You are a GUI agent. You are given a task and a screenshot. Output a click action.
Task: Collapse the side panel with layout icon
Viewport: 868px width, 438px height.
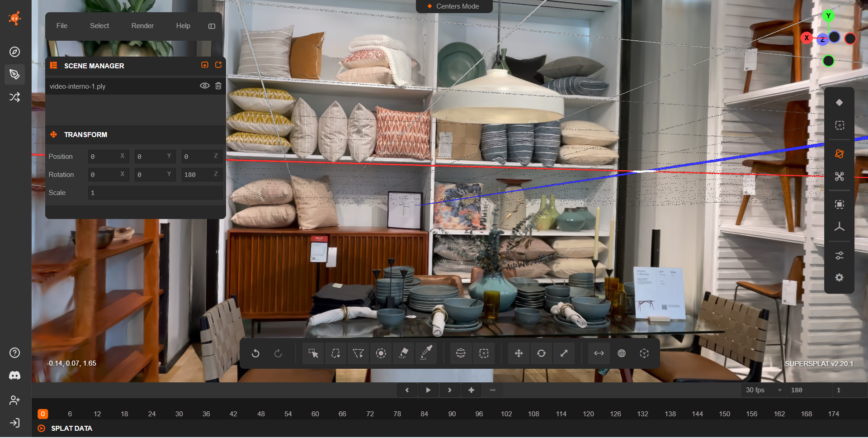click(212, 26)
